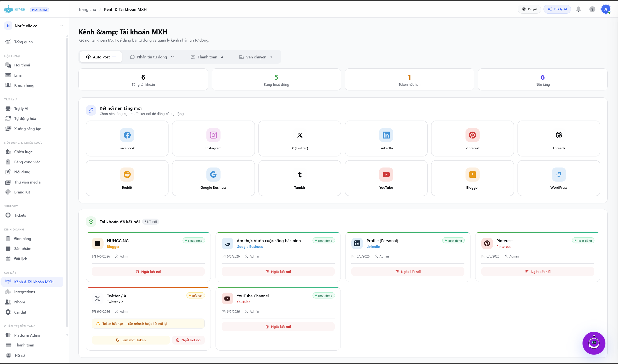618x364 pixels.
Task: Click the TrolyPage logo
Action: [15, 9]
